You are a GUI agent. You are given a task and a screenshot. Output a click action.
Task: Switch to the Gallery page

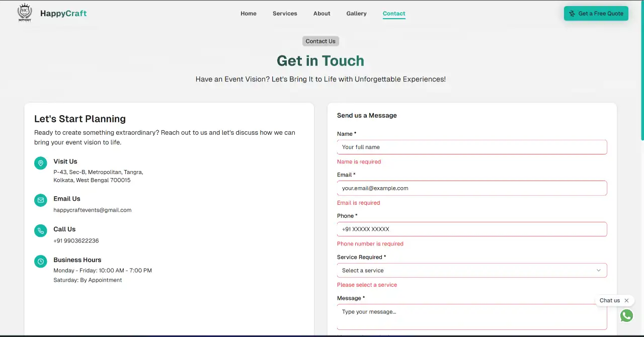[x=356, y=14]
